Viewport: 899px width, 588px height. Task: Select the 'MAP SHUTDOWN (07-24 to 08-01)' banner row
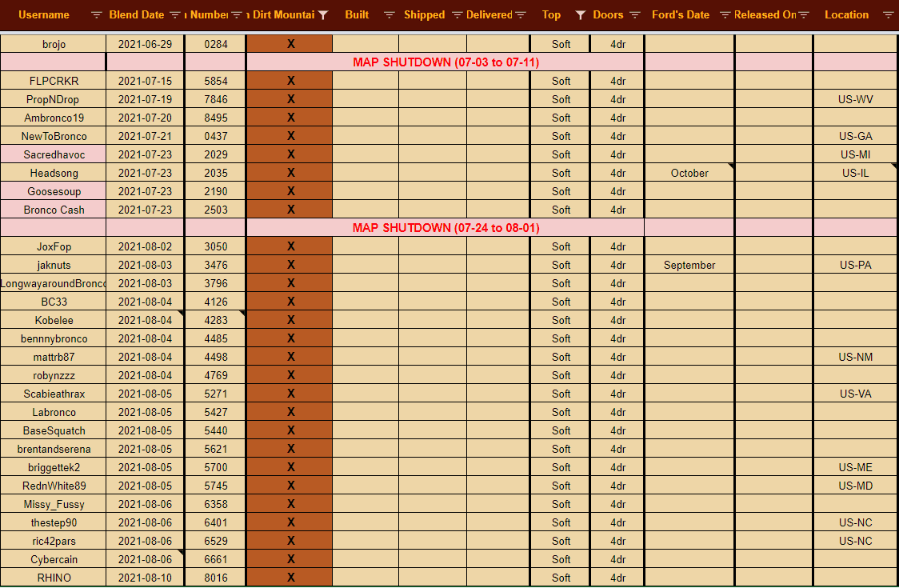446,228
